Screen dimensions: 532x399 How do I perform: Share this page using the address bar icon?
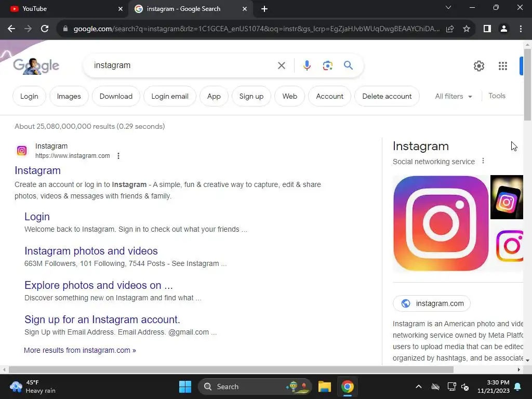pos(450,29)
